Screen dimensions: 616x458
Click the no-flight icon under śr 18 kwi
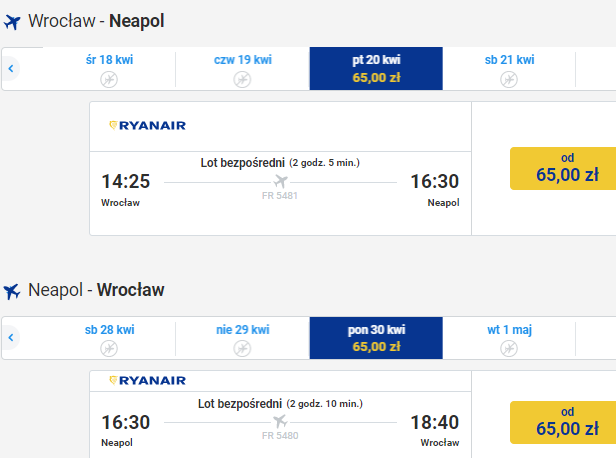(x=109, y=80)
